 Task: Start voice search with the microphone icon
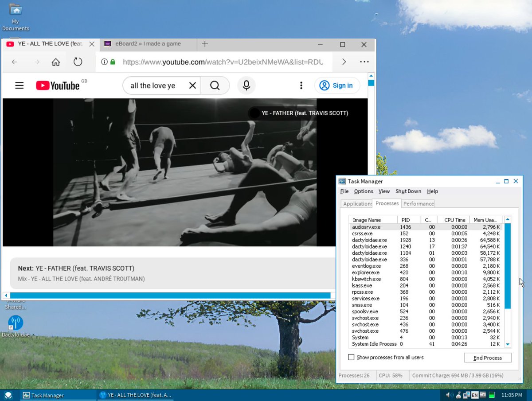click(246, 86)
